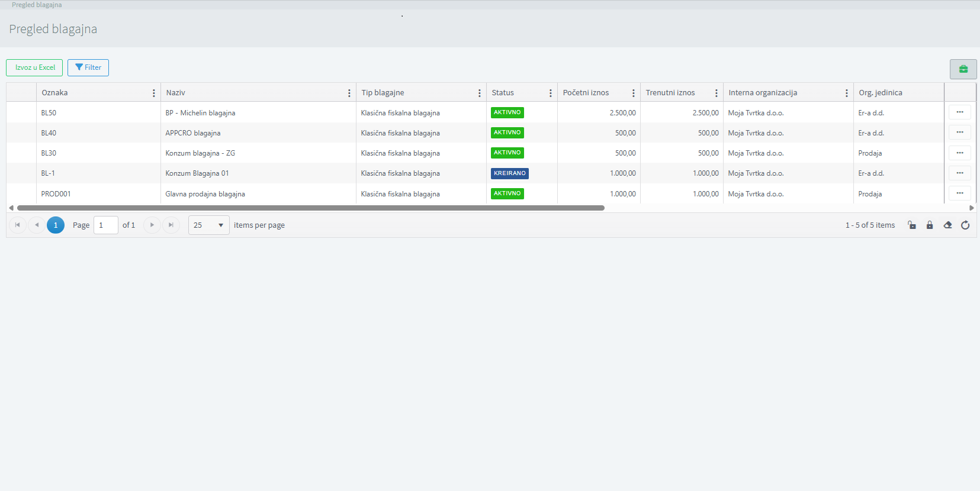Open row actions menu for BL50
Image resolution: width=980 pixels, height=491 pixels.
(x=959, y=112)
